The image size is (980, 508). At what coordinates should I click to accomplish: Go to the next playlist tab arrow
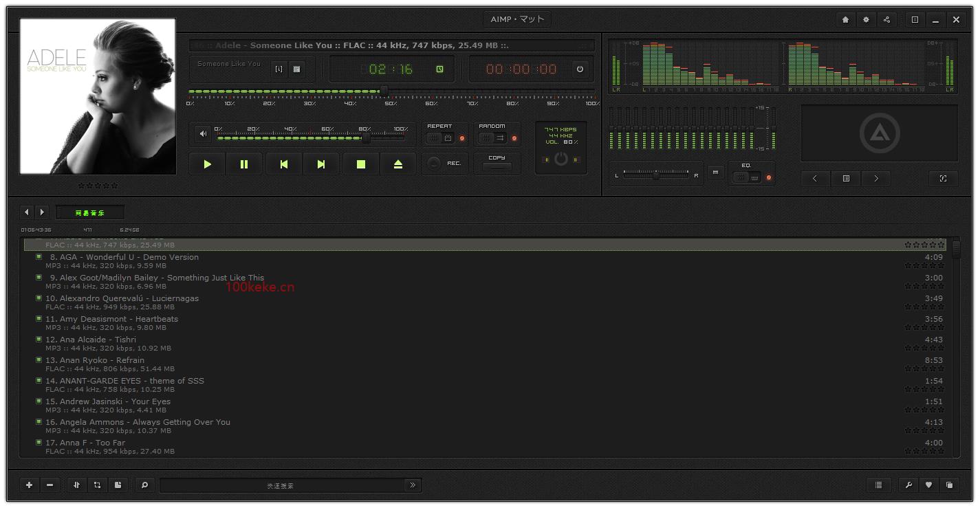[x=42, y=212]
